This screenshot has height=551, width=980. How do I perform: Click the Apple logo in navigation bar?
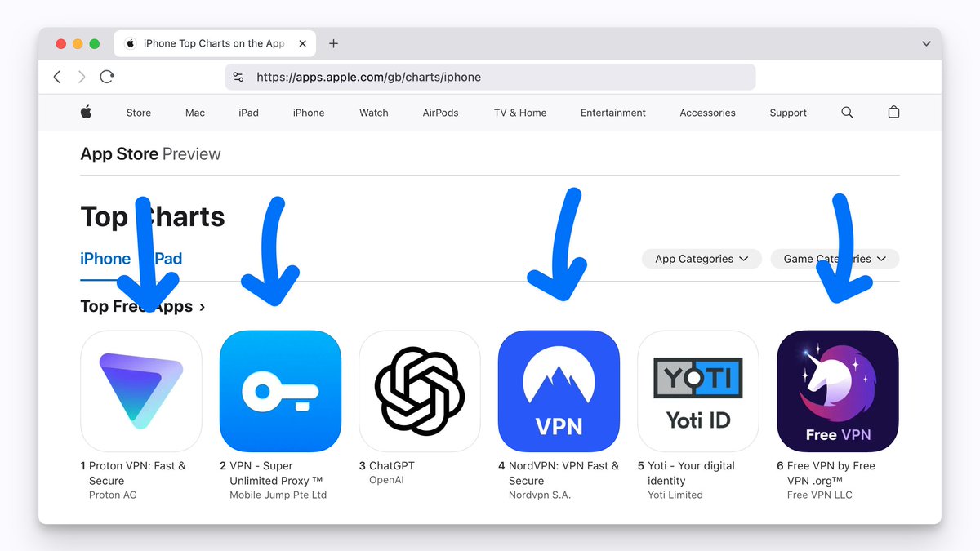(x=86, y=113)
